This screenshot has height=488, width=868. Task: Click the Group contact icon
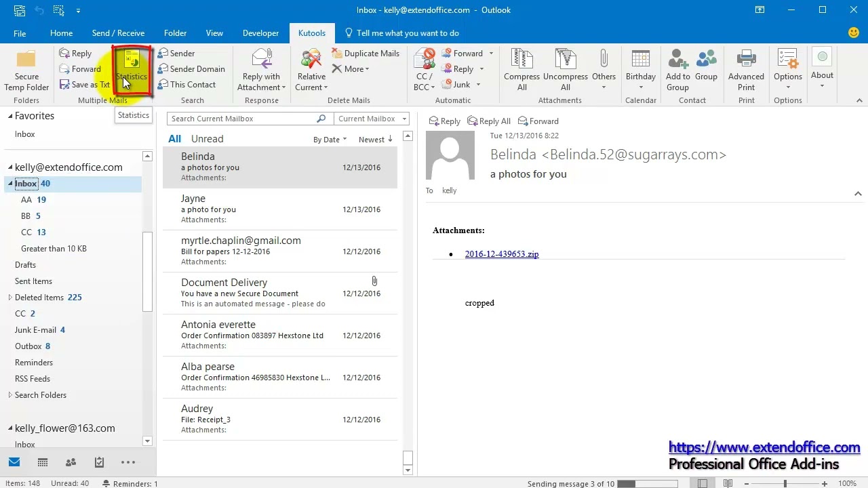pos(706,66)
